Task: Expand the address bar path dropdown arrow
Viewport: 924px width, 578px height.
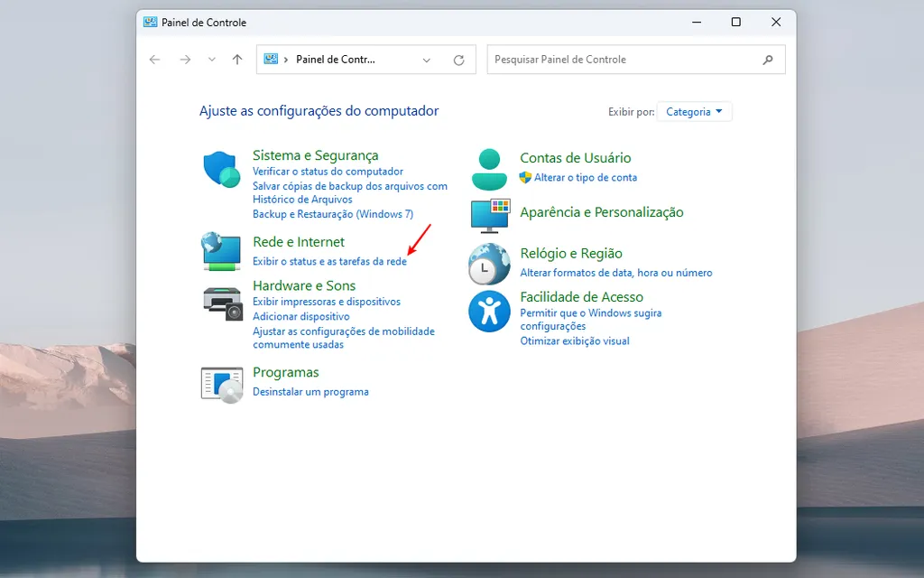Action: pyautogui.click(x=426, y=59)
